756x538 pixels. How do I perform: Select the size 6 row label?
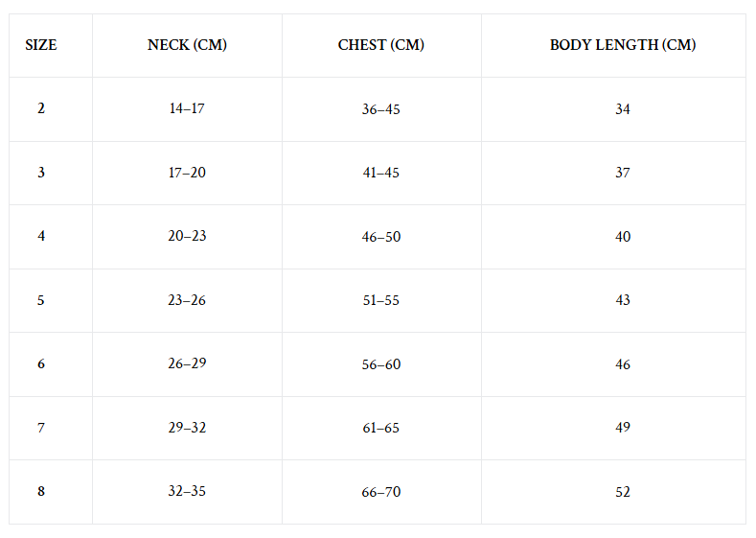41,363
